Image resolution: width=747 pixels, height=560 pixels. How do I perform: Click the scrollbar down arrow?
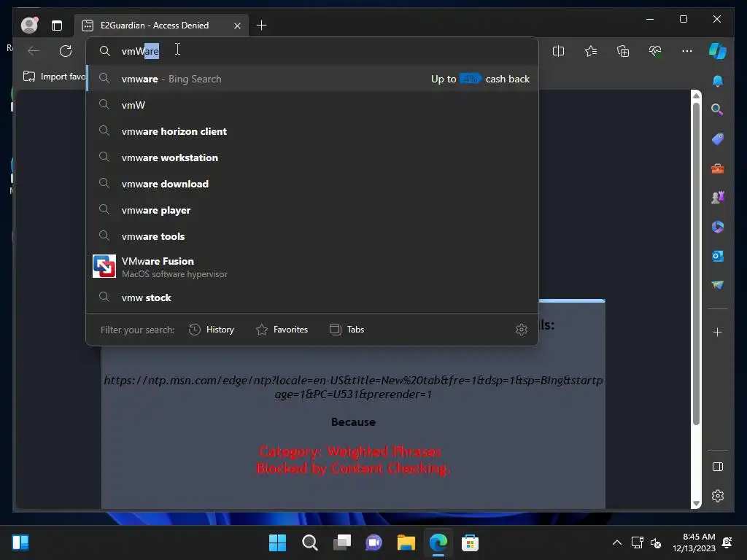(x=696, y=503)
